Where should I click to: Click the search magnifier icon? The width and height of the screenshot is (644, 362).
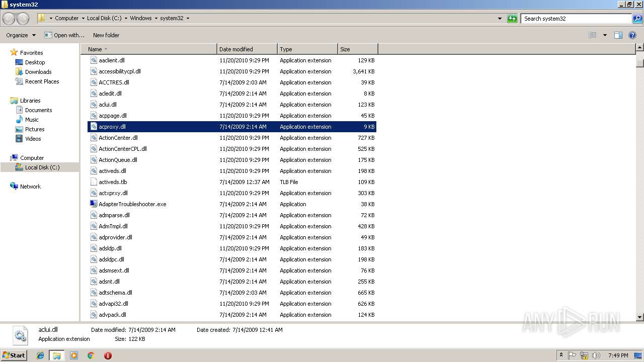coord(637,19)
